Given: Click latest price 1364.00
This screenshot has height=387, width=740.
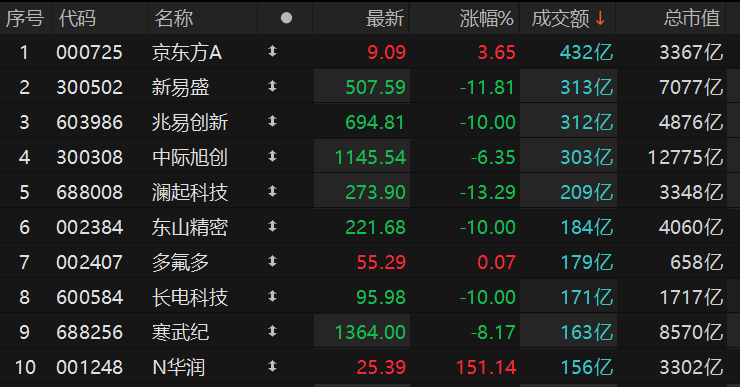Looking at the screenshot, I should click(370, 332).
